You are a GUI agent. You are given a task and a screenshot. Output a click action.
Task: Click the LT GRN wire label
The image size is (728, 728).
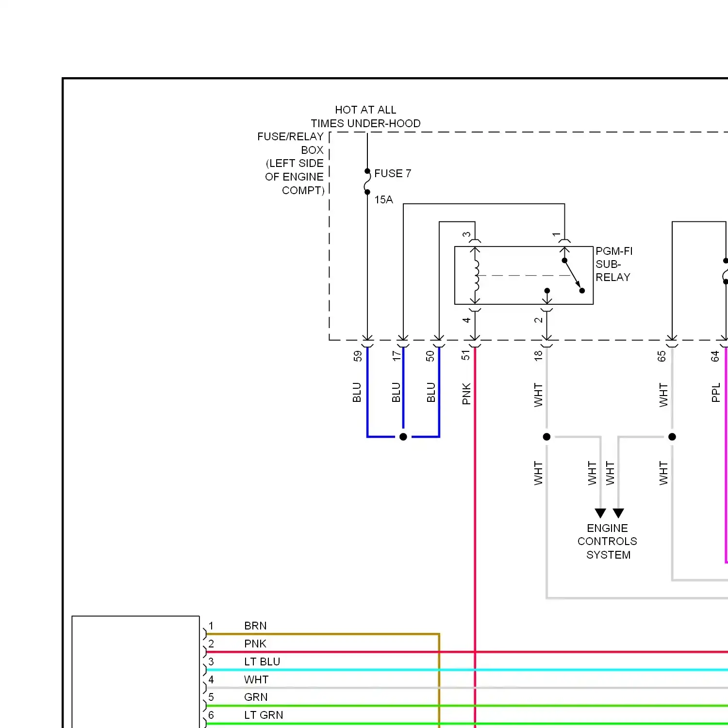pyautogui.click(x=264, y=715)
